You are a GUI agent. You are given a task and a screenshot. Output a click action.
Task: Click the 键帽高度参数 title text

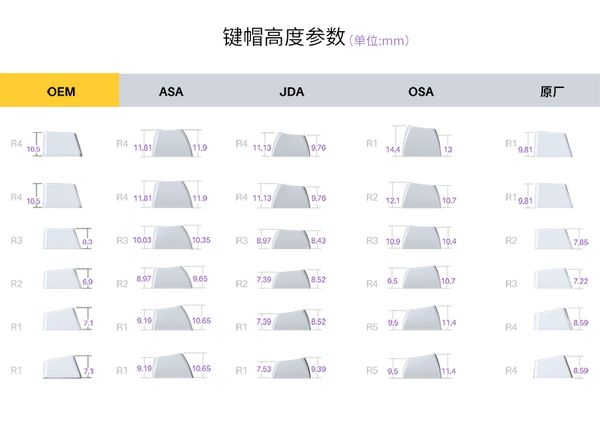[284, 38]
